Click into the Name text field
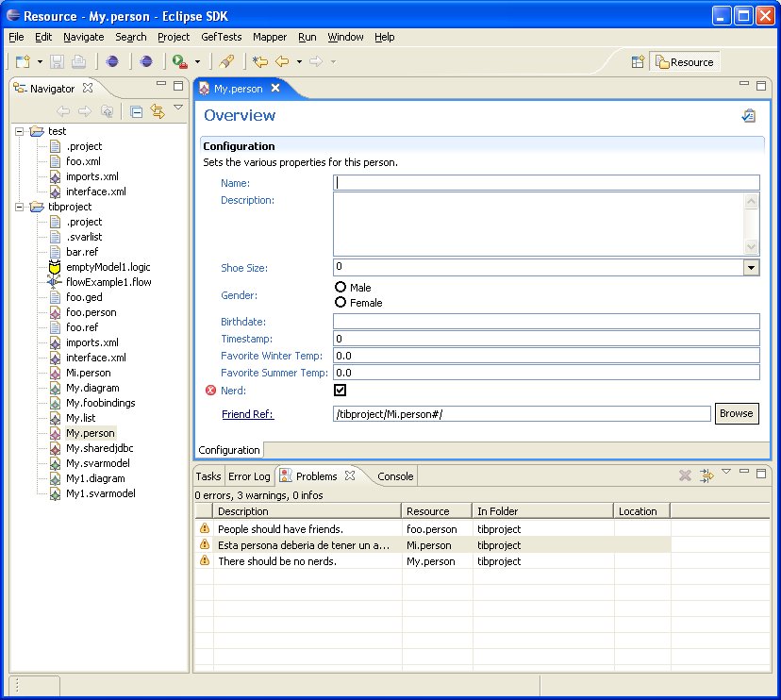 (547, 183)
